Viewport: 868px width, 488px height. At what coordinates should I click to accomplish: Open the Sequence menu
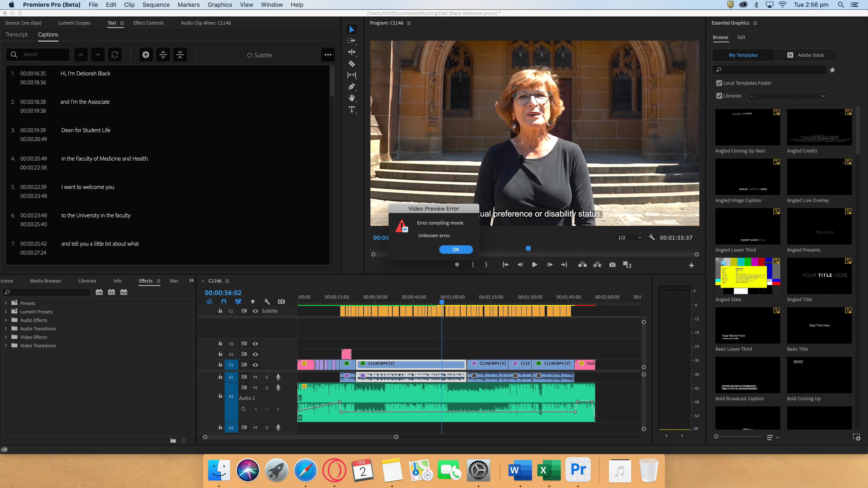tap(156, 5)
